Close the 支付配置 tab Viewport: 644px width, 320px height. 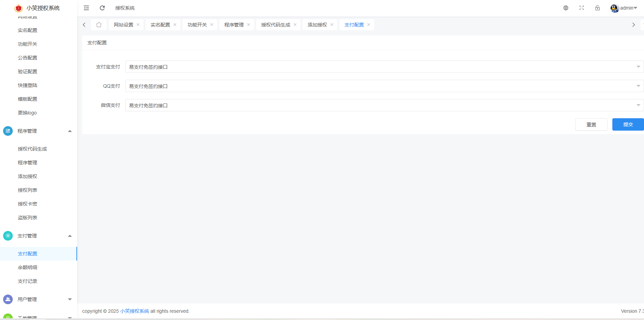point(369,24)
